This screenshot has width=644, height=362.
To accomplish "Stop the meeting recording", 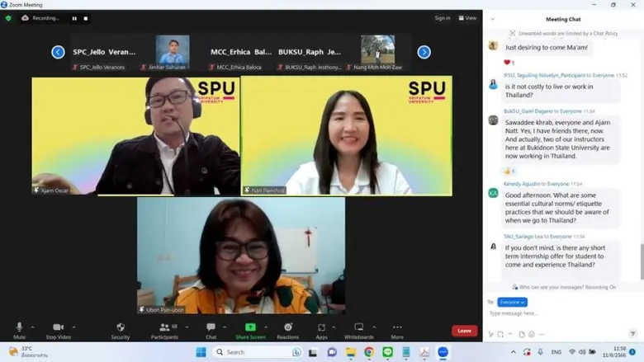I will (86, 18).
